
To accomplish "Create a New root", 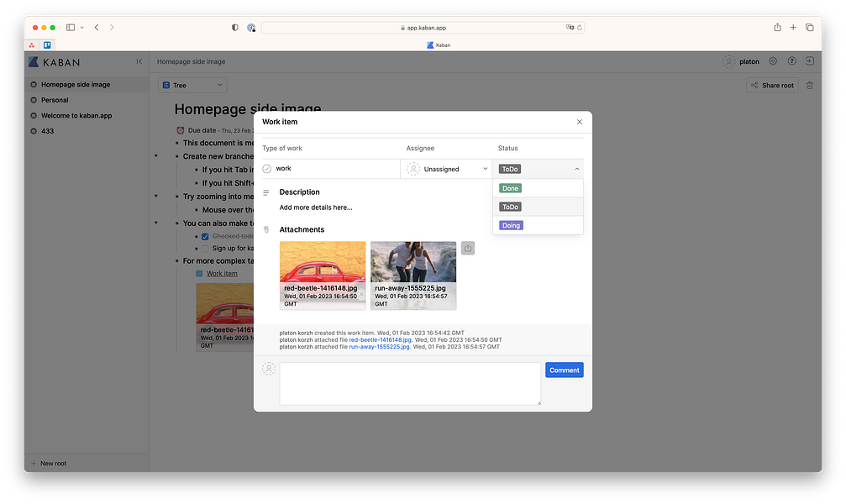I will (49, 464).
